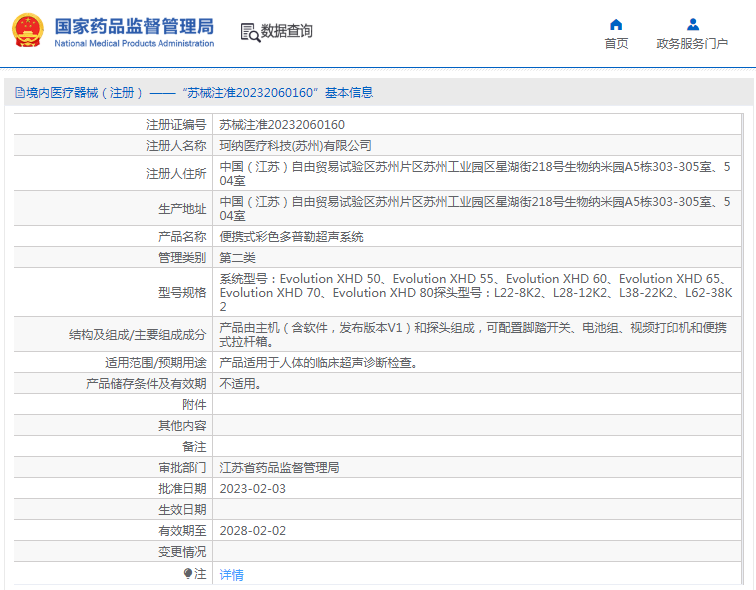Screen dimensions: 756x590
Task: Open the data query search icon
Action: click(x=250, y=32)
